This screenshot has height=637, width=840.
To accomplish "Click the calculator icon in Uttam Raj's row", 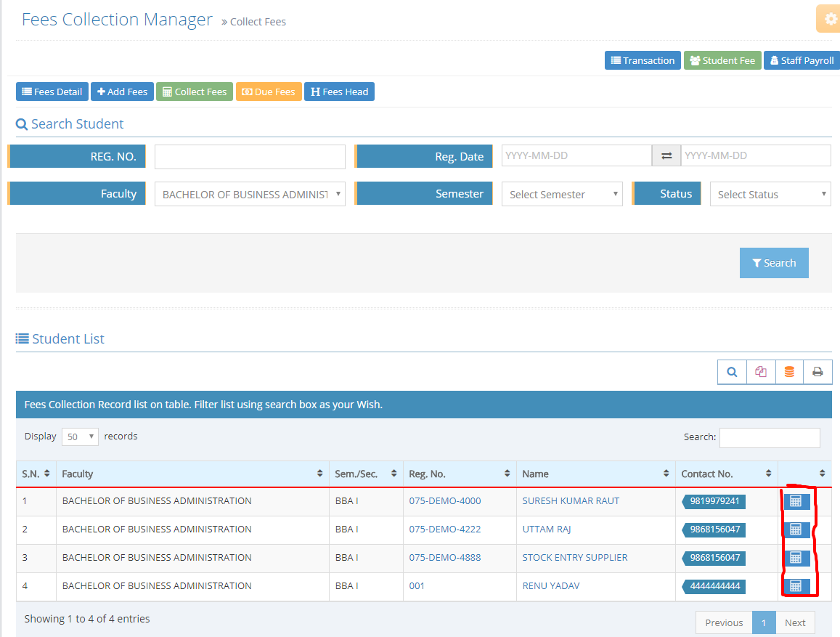I will [796, 530].
